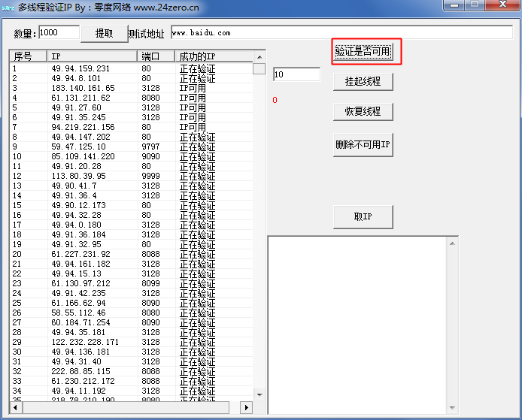Start checking with the 验证是否可用 button
This screenshot has height=420, width=522.
(x=363, y=52)
